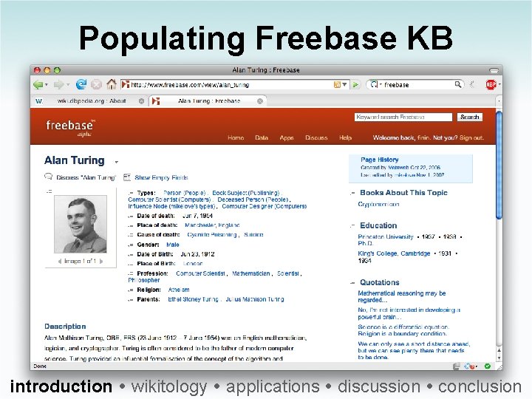Screen dimensions: 532x399
Task: Click the Male gender link
Action: (x=173, y=245)
